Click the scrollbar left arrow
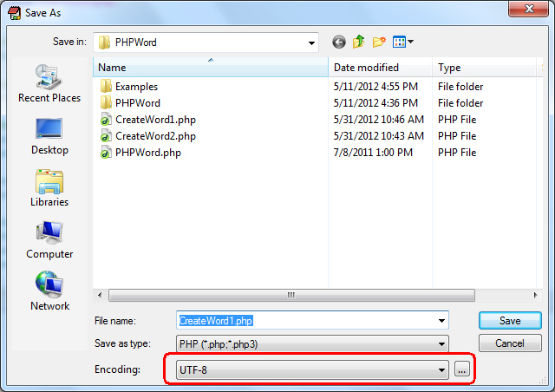The image size is (555, 392). 100,295
